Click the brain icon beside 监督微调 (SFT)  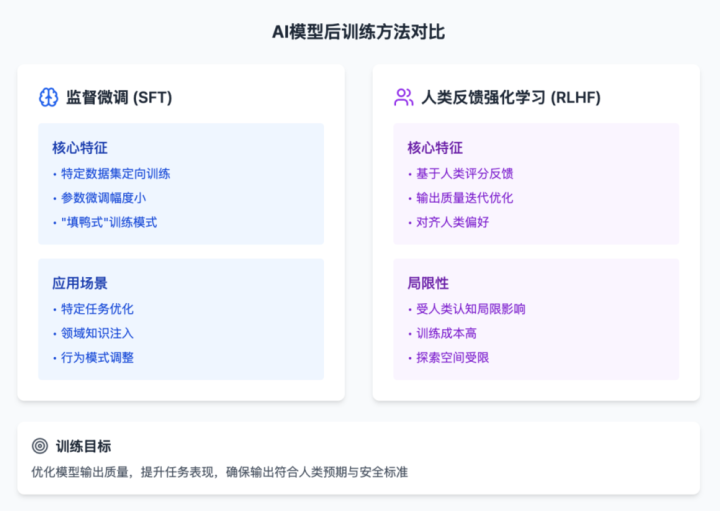(x=48, y=97)
